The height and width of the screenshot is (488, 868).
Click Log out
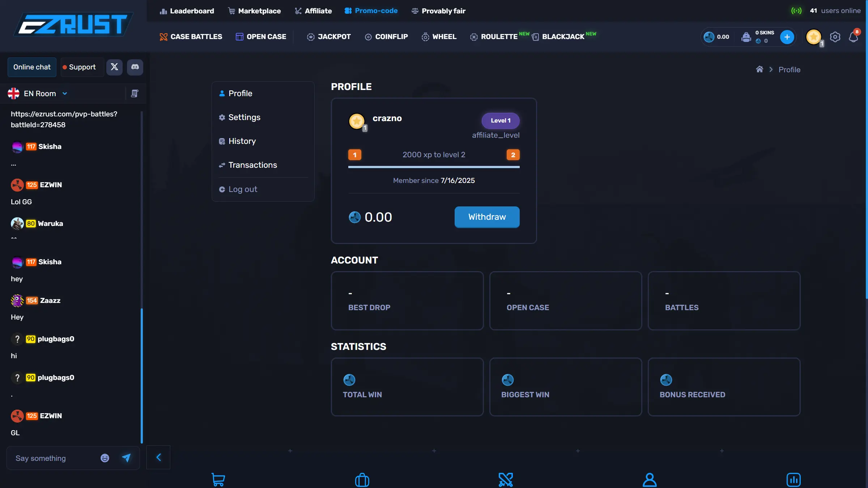click(x=238, y=189)
